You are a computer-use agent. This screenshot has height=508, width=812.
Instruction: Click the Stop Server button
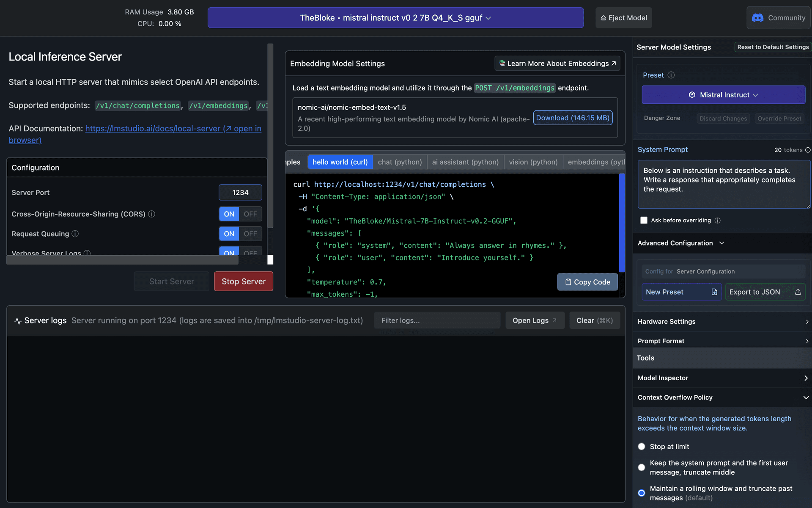(x=243, y=281)
